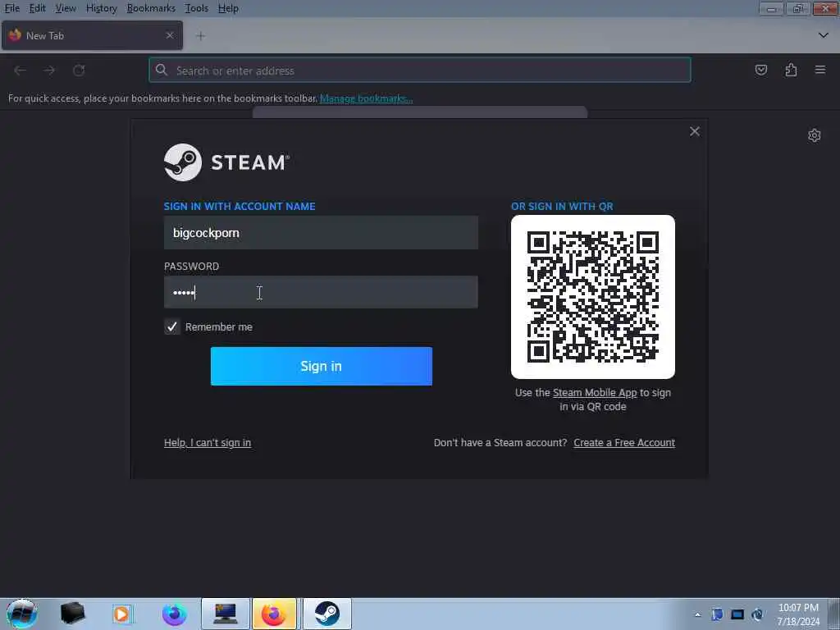The width and height of the screenshot is (840, 630).
Task: Open the Bookmarks menu
Action: pos(151,8)
